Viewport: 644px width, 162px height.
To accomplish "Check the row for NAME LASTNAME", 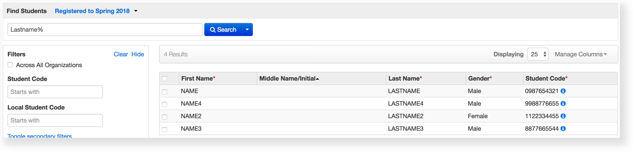I will (164, 91).
